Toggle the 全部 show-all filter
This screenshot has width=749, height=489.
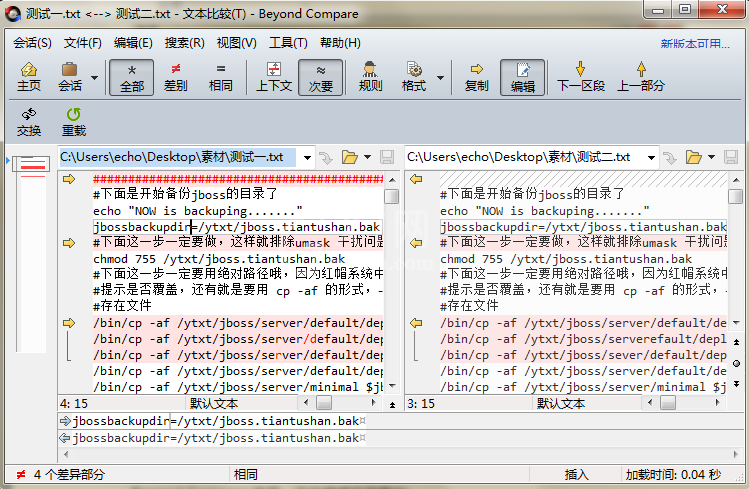pyautogui.click(x=132, y=77)
